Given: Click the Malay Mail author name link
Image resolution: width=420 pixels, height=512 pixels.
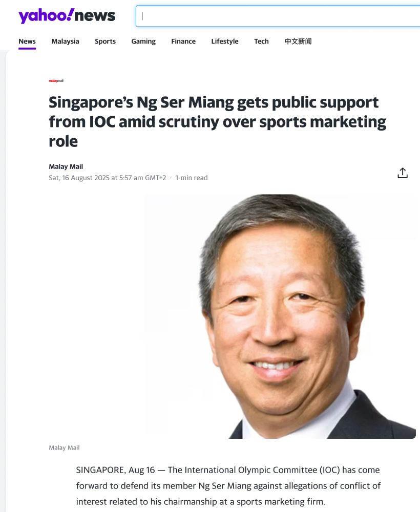Looking at the screenshot, I should click(x=66, y=166).
